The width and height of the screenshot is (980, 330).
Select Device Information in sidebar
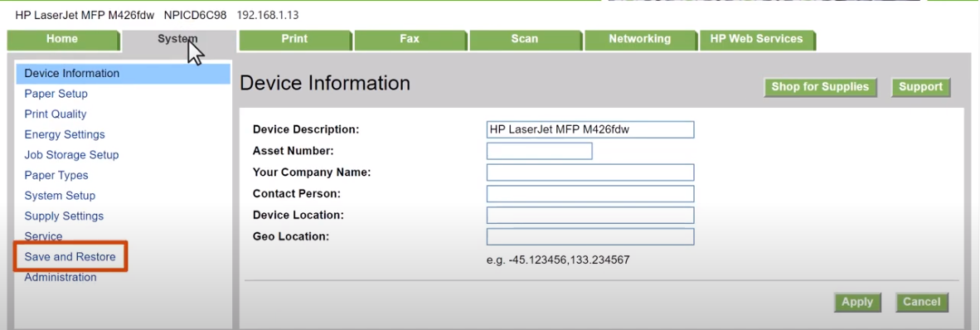[x=124, y=73]
